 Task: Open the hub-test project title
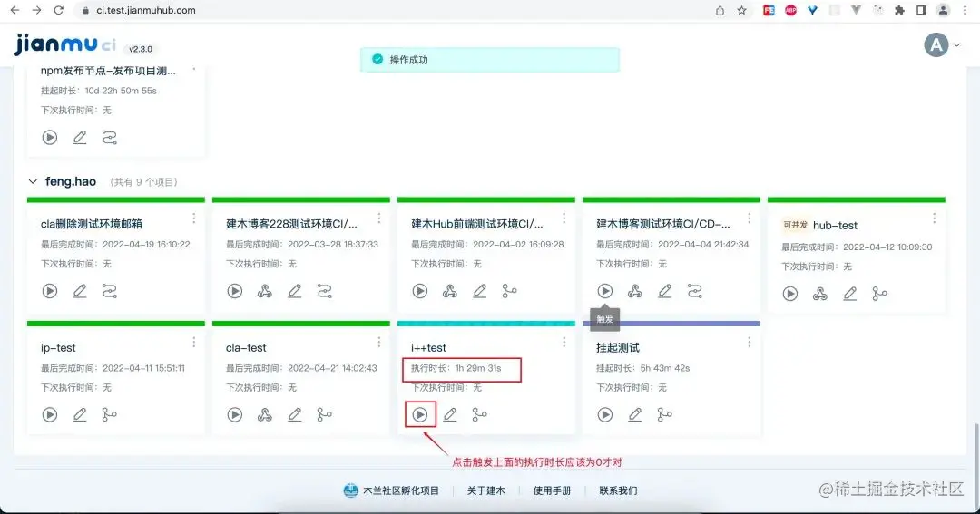835,226
